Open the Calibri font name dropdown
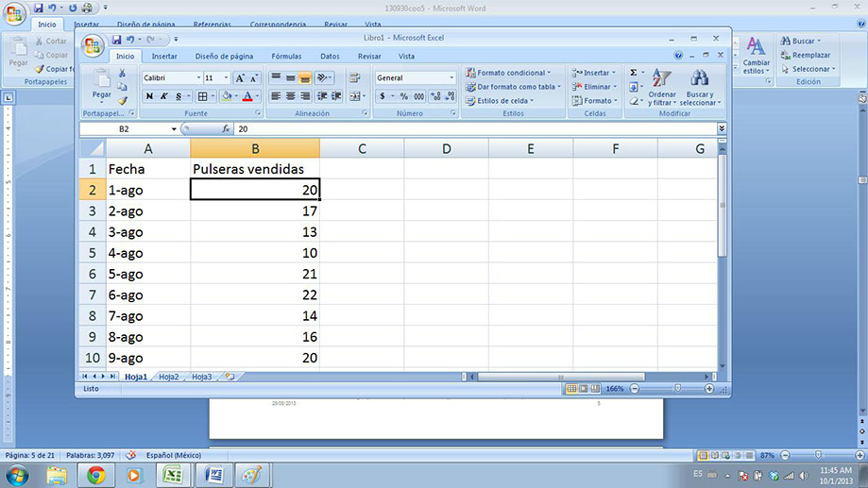This screenshot has height=488, width=868. pyautogui.click(x=198, y=78)
